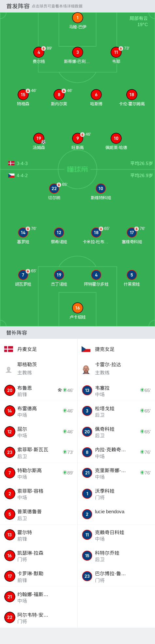Tap substitute 23 索菲耶-斯瓦瓦 entry
155x644 pixels.
tap(39, 452)
